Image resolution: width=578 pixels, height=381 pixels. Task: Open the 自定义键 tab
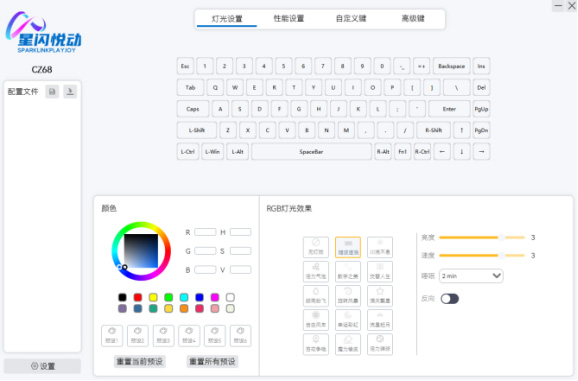click(x=351, y=18)
